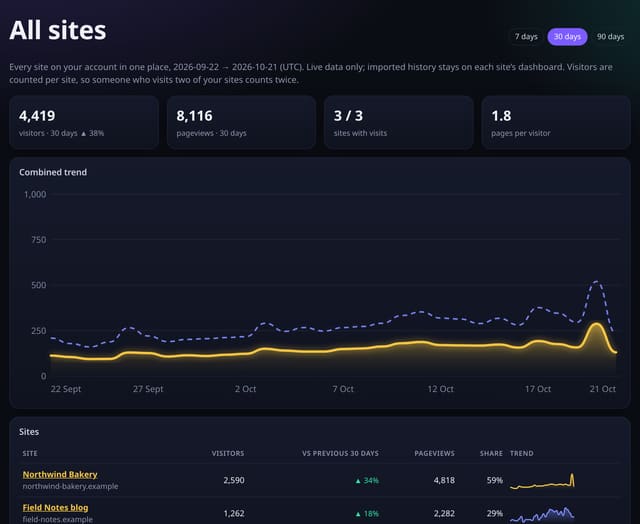Click the Sites section heading
Image resolution: width=640 pixels, height=524 pixels.
[x=29, y=432]
